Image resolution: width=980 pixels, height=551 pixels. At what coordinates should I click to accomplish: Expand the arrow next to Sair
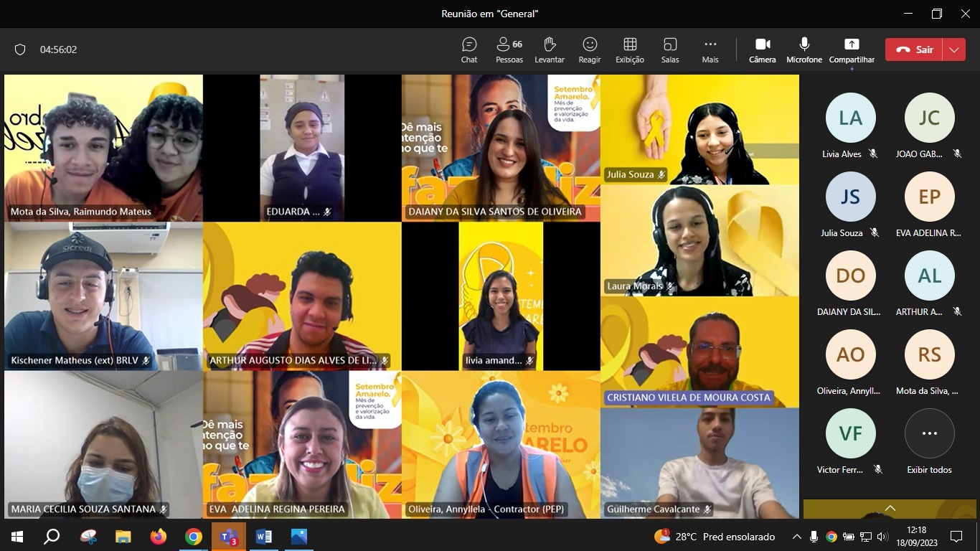pyautogui.click(x=954, y=50)
